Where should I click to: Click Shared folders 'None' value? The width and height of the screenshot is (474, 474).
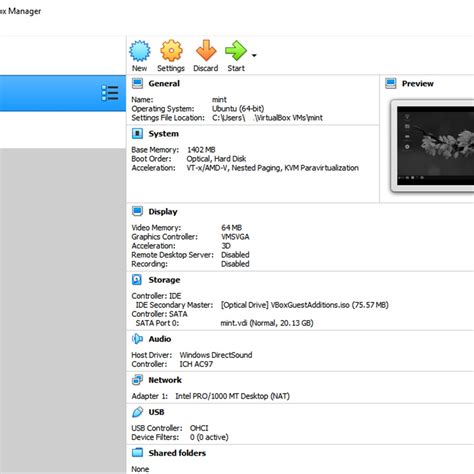coord(140,469)
